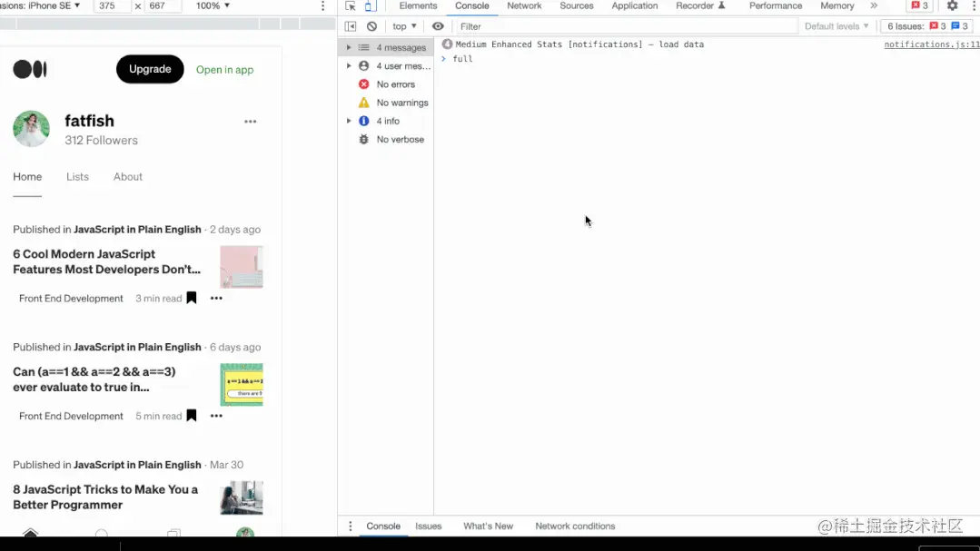Clear the console messages

pyautogui.click(x=371, y=25)
